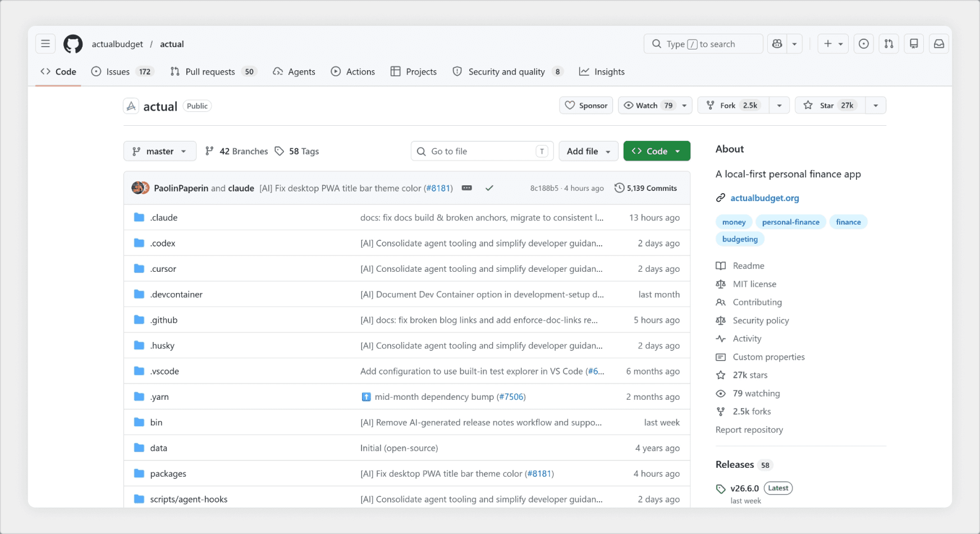This screenshot has width=980, height=534.
Task: Click the fork icon beside 2.5k forks
Action: [x=721, y=412]
